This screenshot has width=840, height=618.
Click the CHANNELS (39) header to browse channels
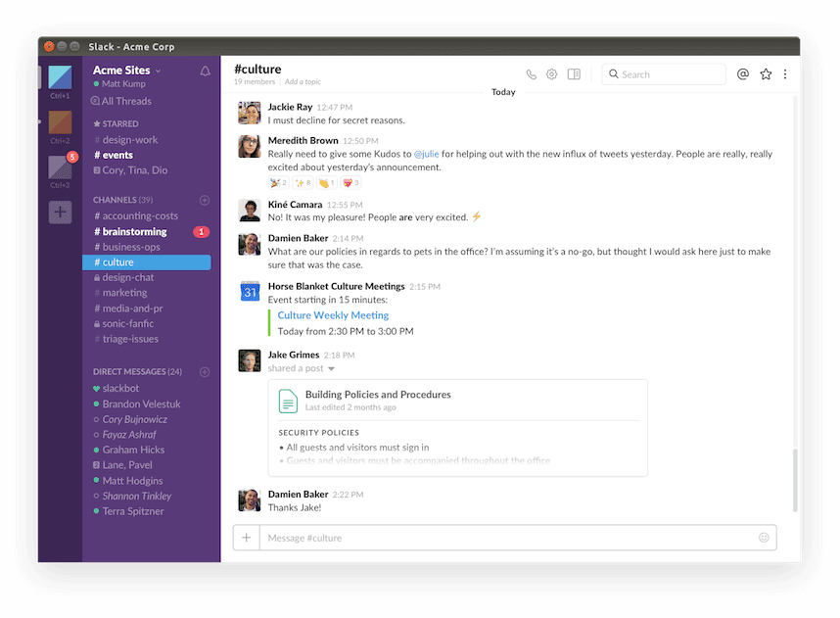point(122,200)
